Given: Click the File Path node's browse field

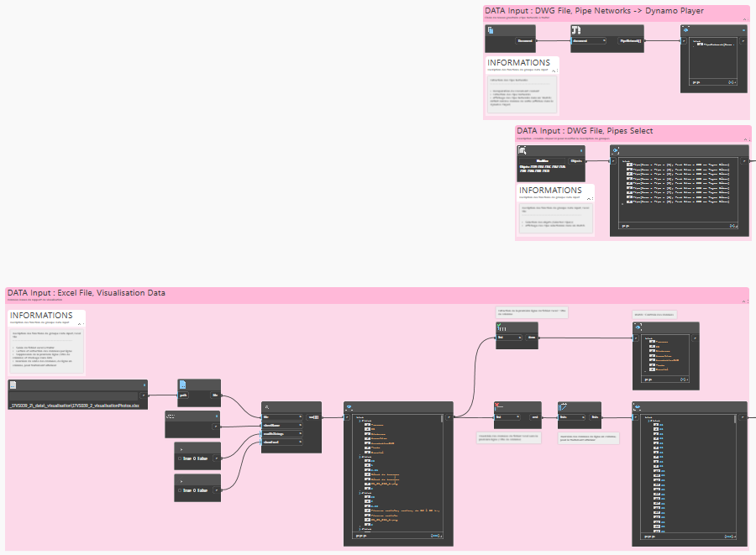Looking at the screenshot, I should pyautogui.click(x=74, y=395).
